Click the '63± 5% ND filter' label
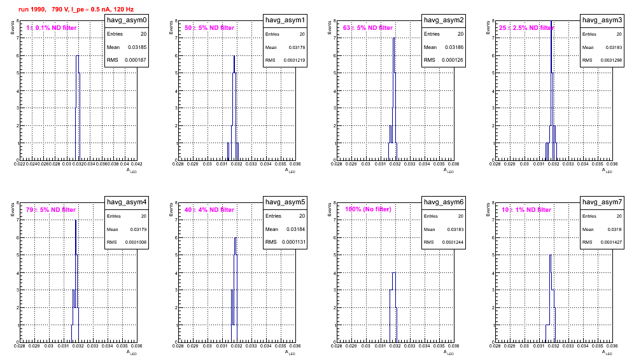This screenshot has height=364, width=634. point(368,28)
